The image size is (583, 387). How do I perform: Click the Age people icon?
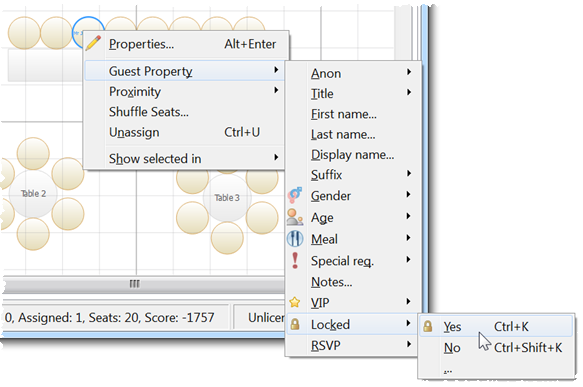click(295, 217)
